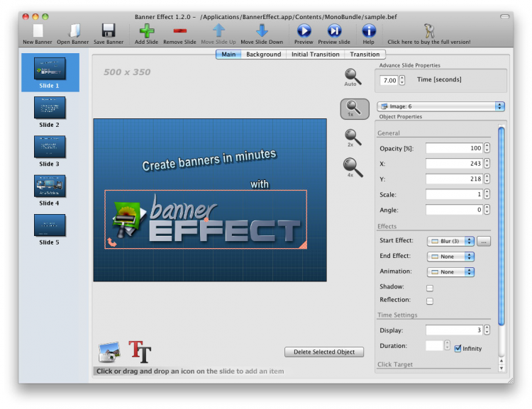The image size is (532, 409).
Task: Uncheck the Infinity checkbox
Action: click(x=458, y=348)
